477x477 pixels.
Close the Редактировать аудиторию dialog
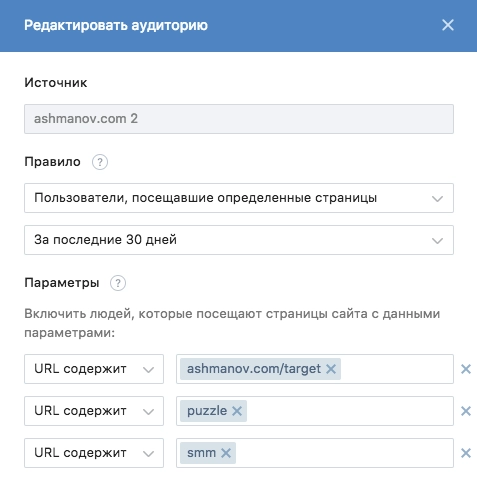[x=448, y=25]
